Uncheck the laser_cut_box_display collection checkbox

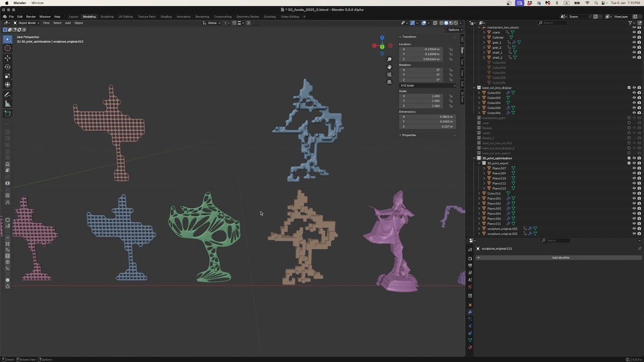pyautogui.click(x=629, y=87)
